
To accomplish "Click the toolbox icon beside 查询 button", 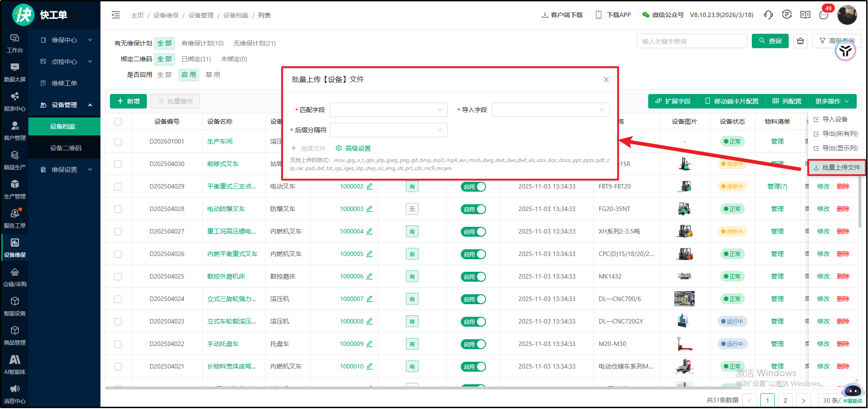I will coord(800,41).
